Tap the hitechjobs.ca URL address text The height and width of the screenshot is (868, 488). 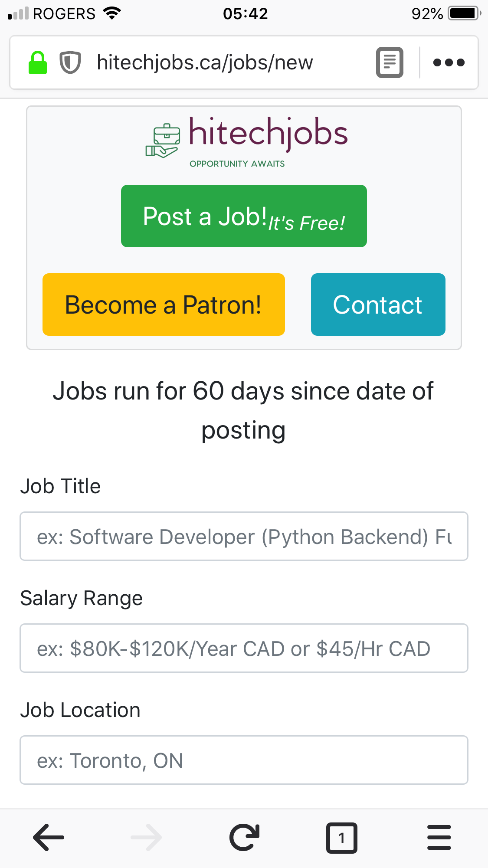[205, 62]
